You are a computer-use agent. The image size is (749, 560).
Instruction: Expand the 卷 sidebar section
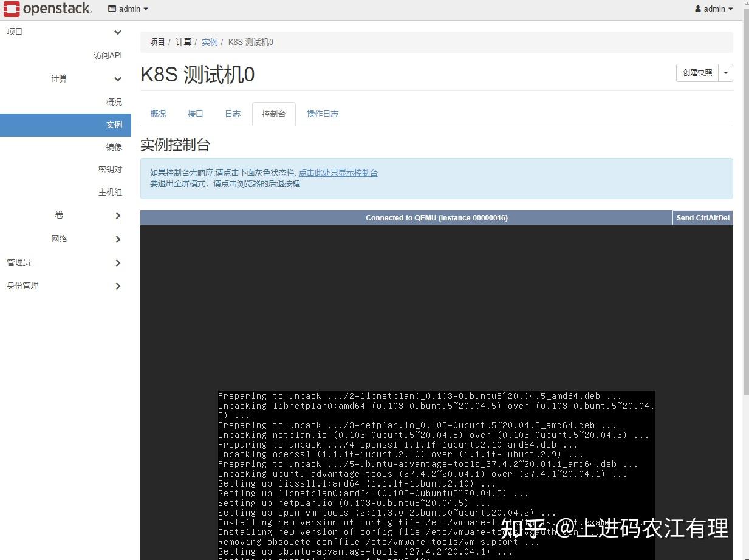click(59, 215)
